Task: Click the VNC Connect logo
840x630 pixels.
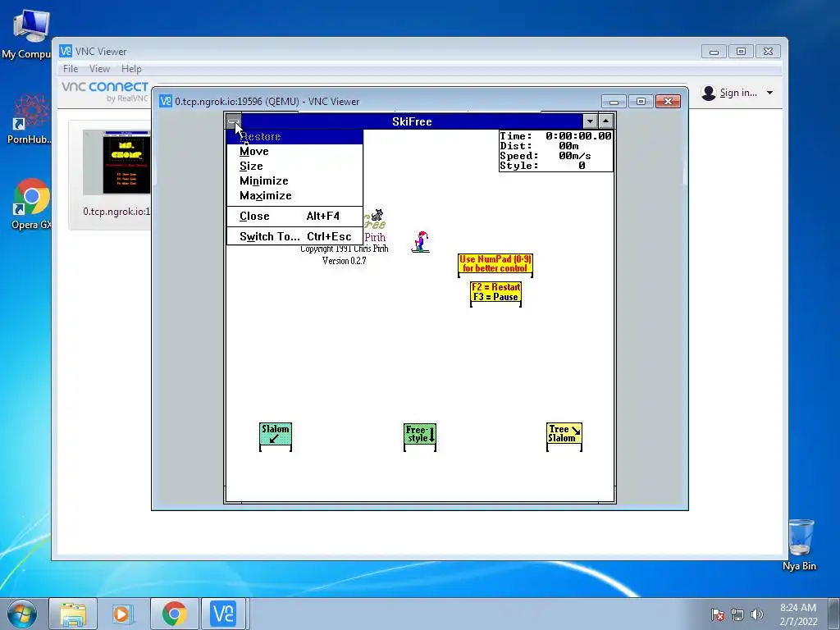Action: click(105, 91)
